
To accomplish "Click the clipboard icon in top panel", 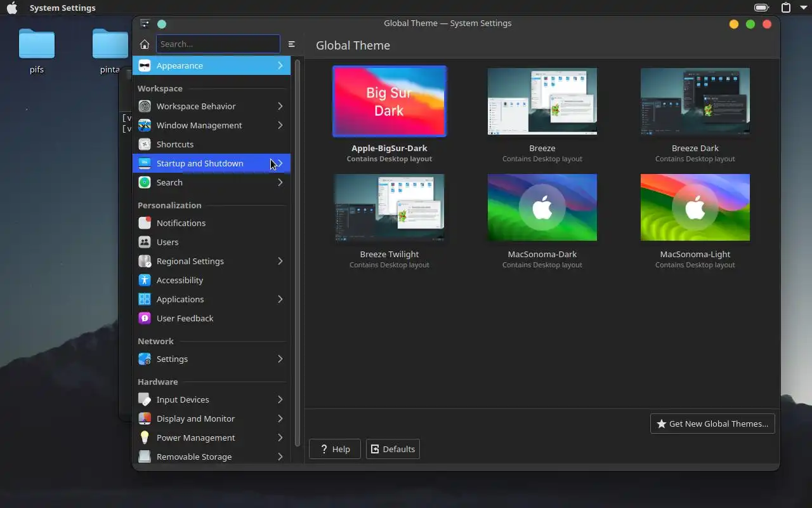I will [x=786, y=8].
